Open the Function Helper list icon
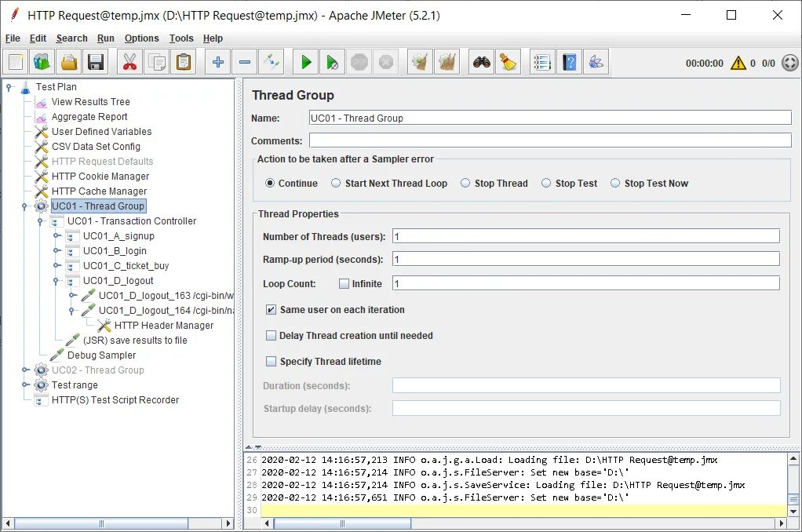 coord(543,63)
